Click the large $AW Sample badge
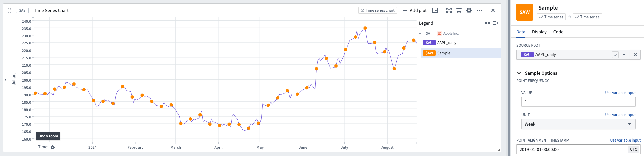Viewport: 644px width, 156px height. [x=525, y=12]
